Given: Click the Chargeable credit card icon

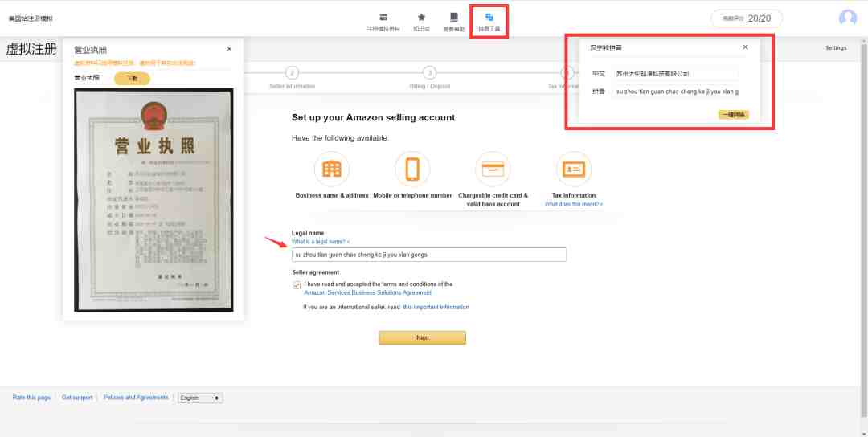Looking at the screenshot, I should pos(493,169).
